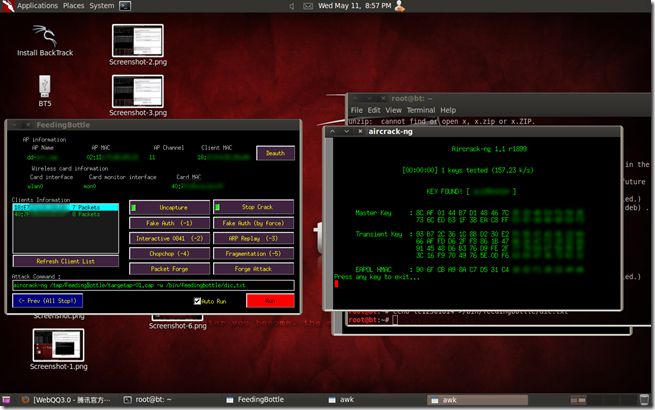The height and width of the screenshot is (410, 655).
Task: Open the System menu
Action: 102,6
